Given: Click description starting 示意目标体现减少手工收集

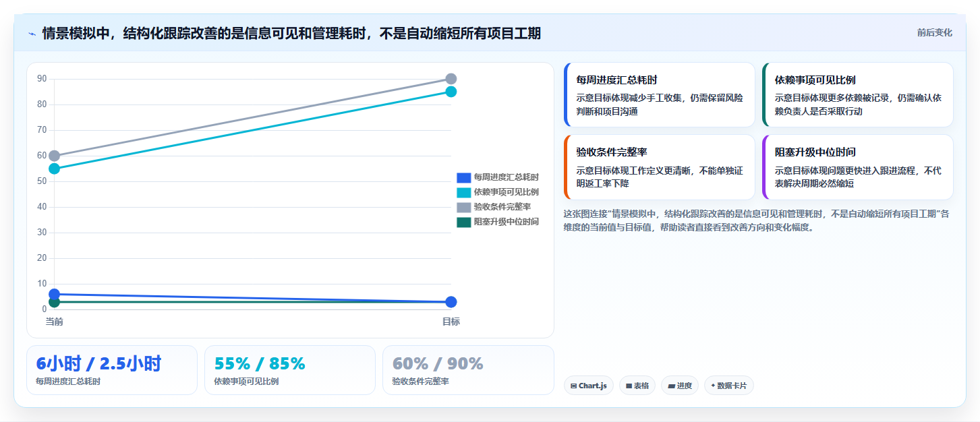Looking at the screenshot, I should pyautogui.click(x=660, y=104).
